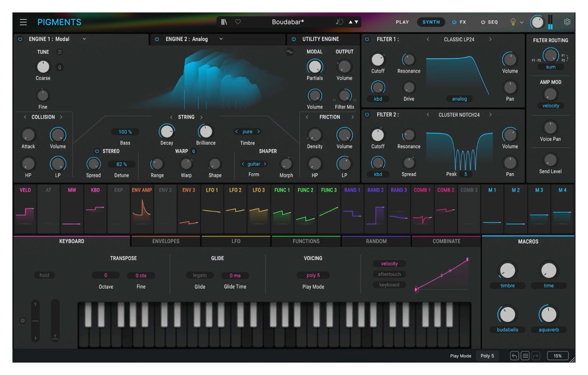Click the Filter 1 Cutoff knob
Image resolution: width=588 pixels, height=375 pixels.
pos(378,60)
